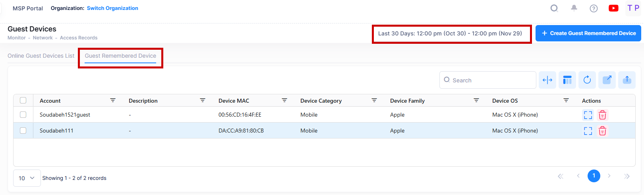Open the YouTube icon in header

click(613, 8)
